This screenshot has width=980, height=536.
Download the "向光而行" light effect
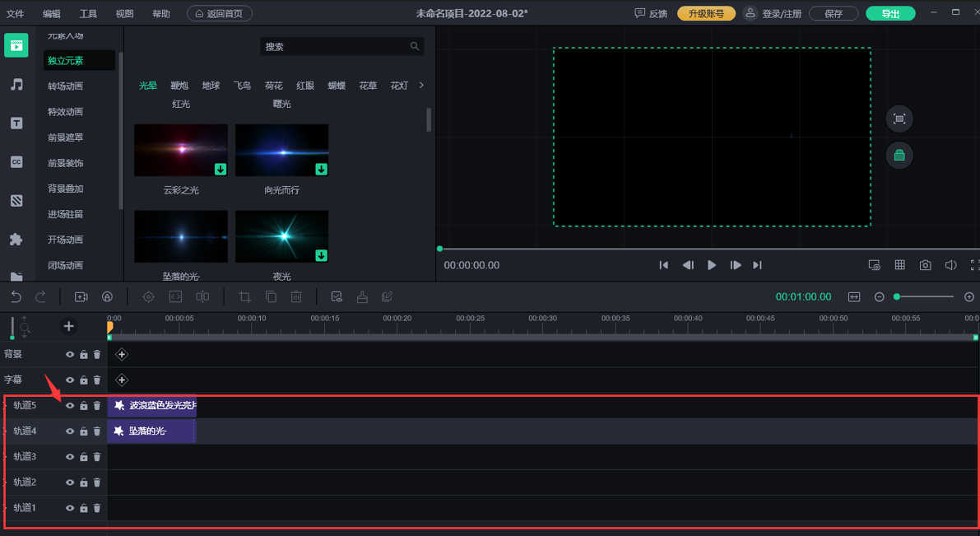click(321, 170)
